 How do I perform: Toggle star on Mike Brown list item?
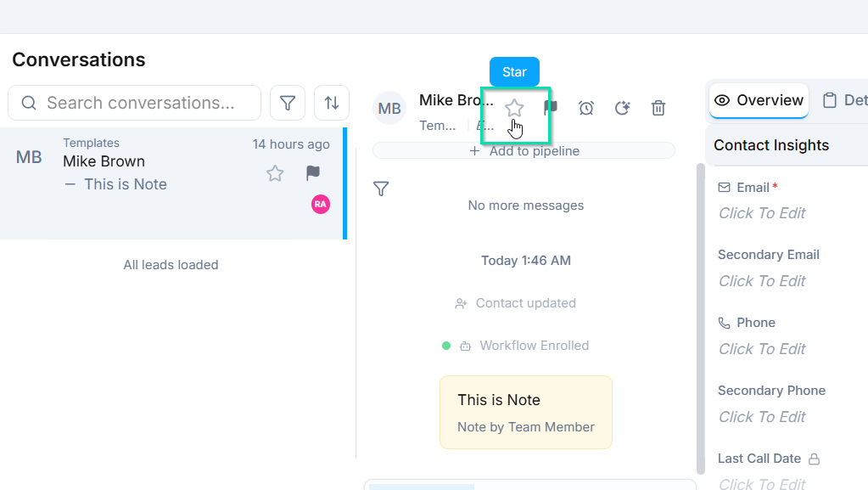coord(275,173)
